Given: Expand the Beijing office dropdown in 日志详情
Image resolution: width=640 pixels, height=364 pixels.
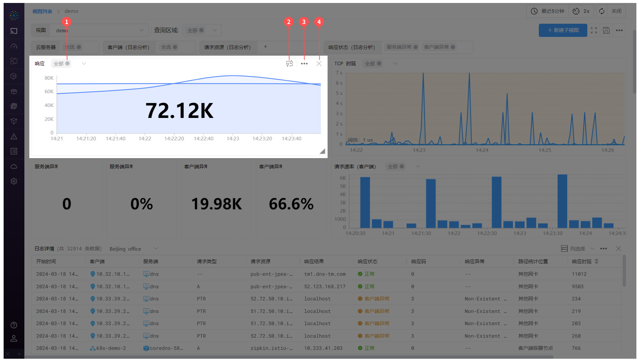Looking at the screenshot, I should pyautogui.click(x=155, y=248).
